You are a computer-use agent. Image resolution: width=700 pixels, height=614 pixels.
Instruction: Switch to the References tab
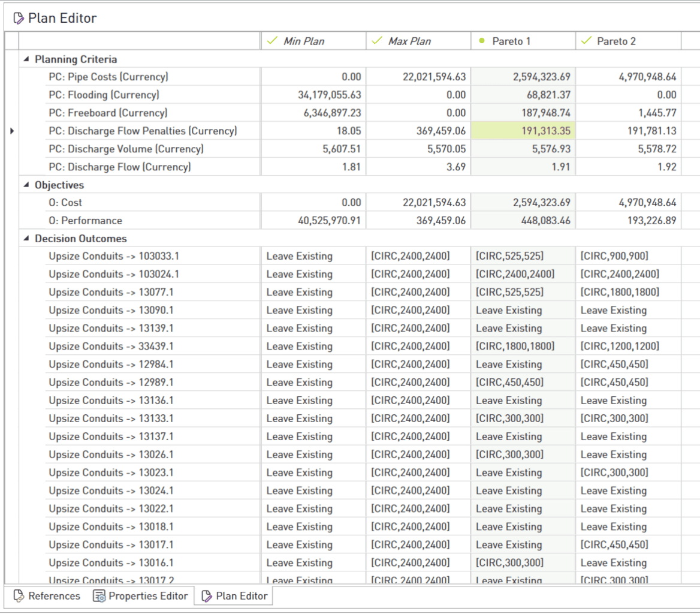click(54, 596)
